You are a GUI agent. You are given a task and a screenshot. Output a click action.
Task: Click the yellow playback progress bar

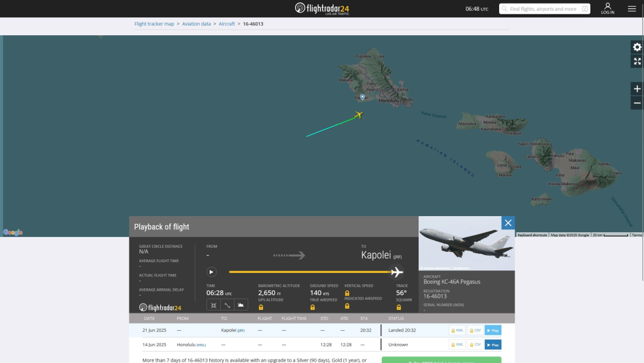(310, 272)
